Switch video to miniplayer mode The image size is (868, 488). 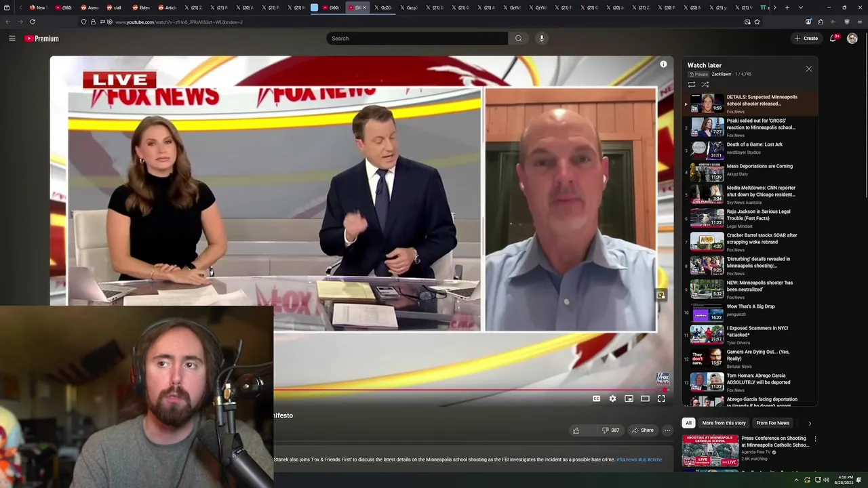point(629,399)
